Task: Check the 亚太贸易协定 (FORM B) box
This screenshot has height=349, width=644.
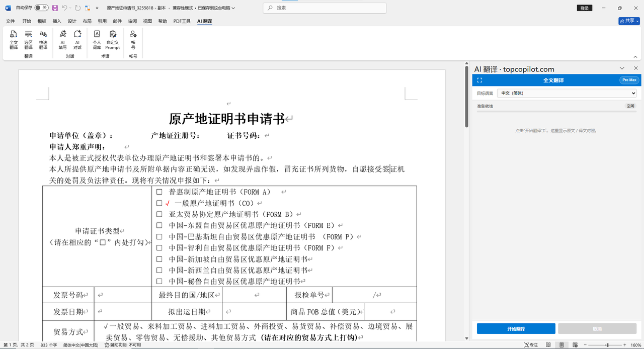Action: click(x=159, y=214)
